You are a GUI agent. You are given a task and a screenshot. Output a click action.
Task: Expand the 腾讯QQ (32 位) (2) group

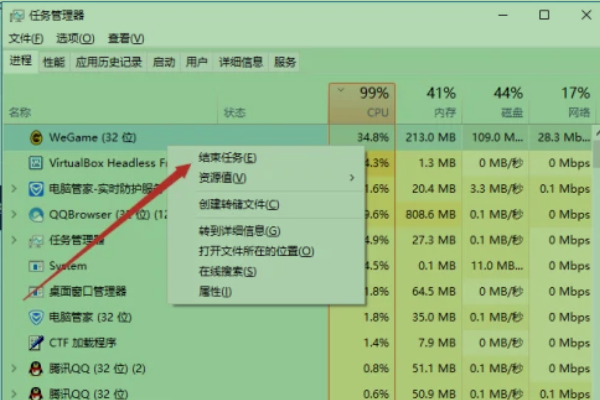coord(14,369)
